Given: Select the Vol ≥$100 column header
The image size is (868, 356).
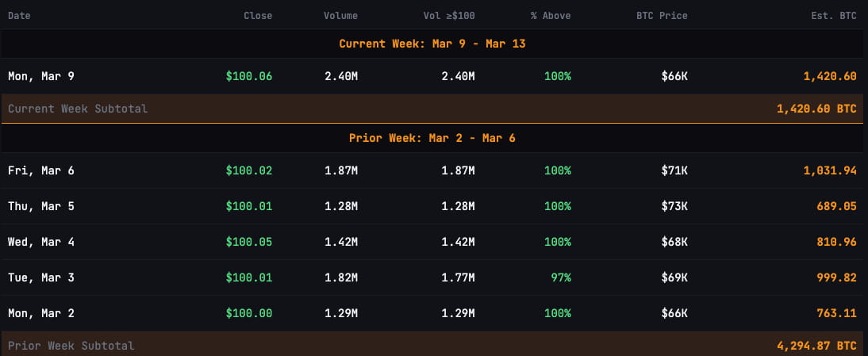Looking at the screenshot, I should tap(449, 16).
